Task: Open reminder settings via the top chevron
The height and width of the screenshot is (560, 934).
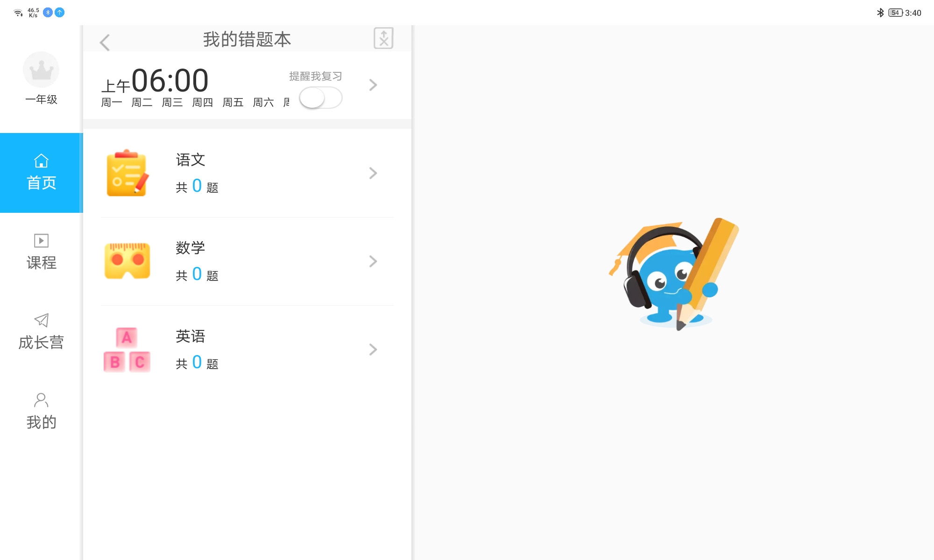Action: click(373, 84)
